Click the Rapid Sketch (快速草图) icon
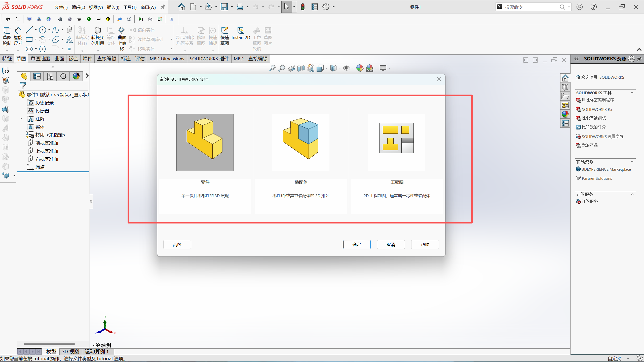The width and height of the screenshot is (644, 362). click(224, 31)
